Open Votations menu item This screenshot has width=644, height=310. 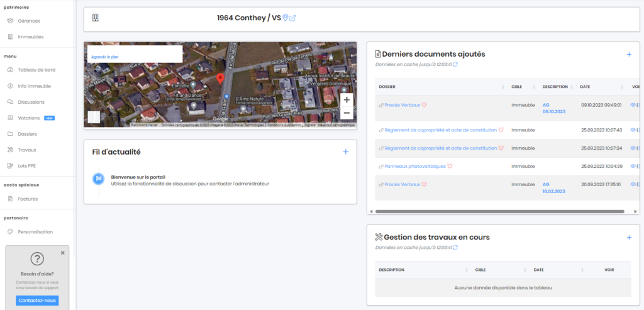tap(29, 118)
